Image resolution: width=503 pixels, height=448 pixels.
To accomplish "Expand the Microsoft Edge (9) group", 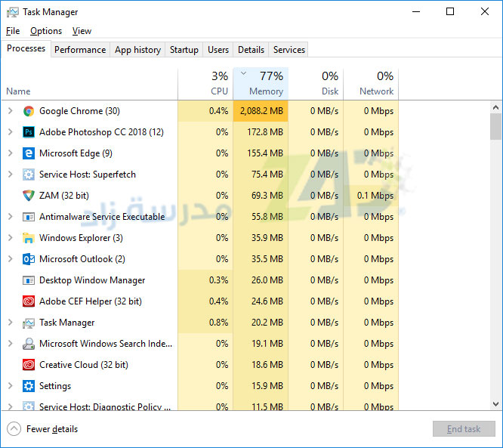I will click(11, 153).
